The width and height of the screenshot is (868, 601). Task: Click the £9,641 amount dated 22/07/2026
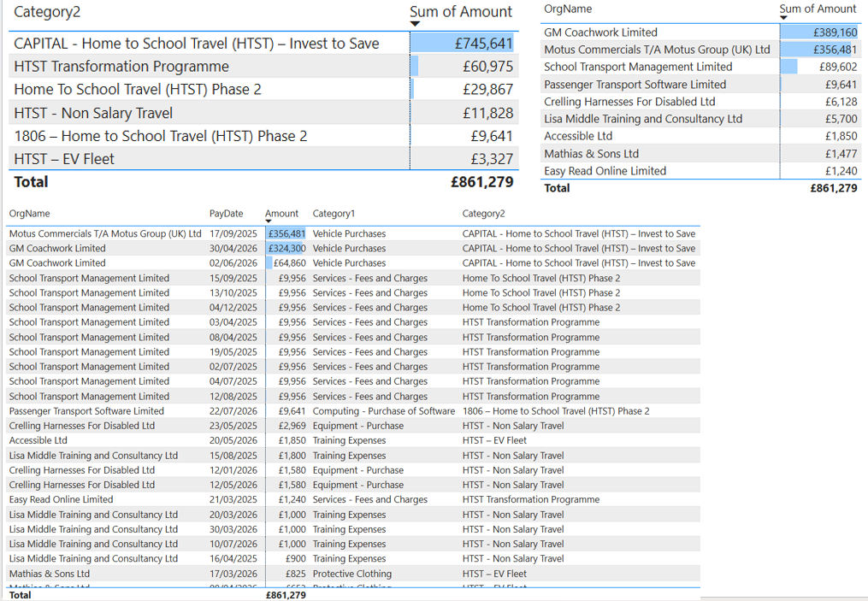coord(292,411)
